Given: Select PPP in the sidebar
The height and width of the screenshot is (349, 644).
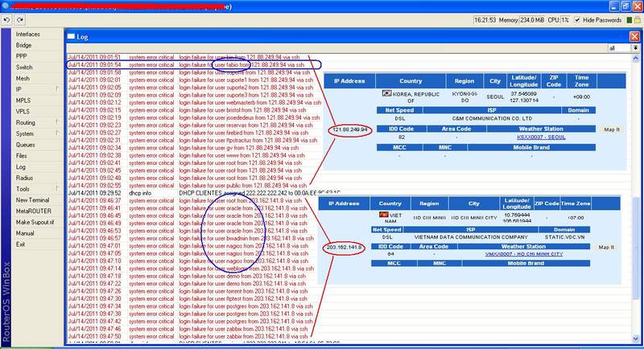Looking at the screenshot, I should click(x=22, y=56).
